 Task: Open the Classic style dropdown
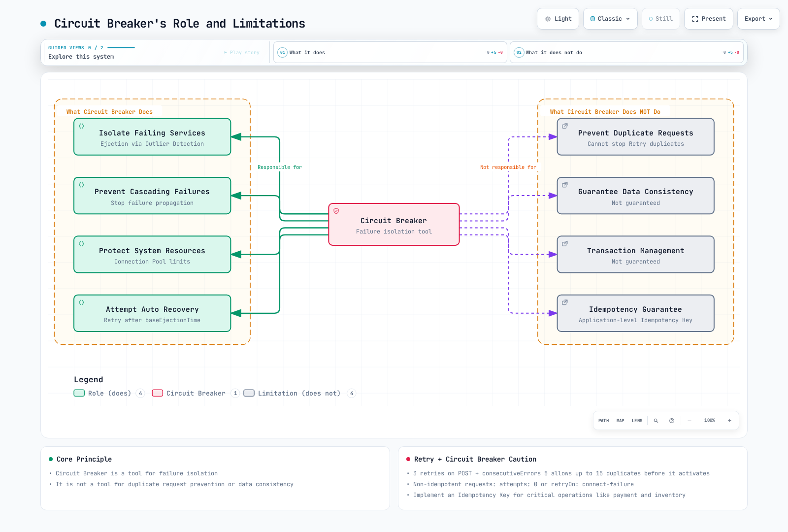(x=610, y=19)
